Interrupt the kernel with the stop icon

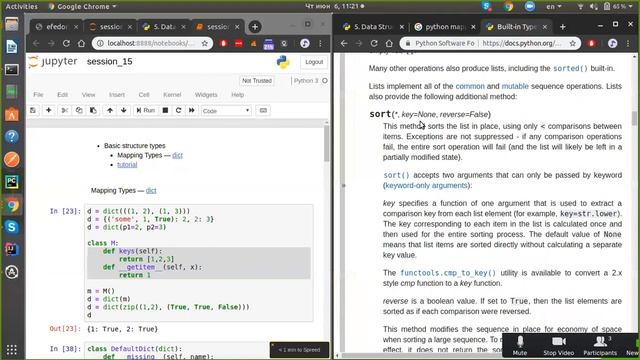[x=165, y=111]
